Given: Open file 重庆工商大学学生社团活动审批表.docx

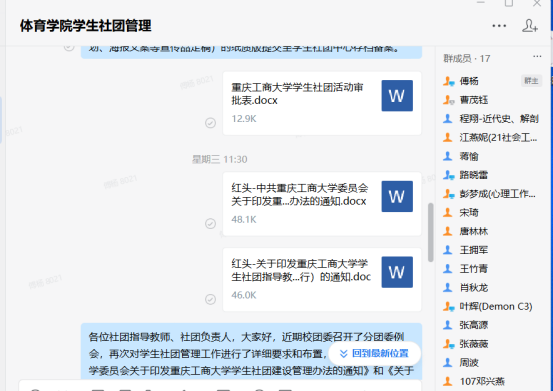Looking at the screenshot, I should point(322,103).
